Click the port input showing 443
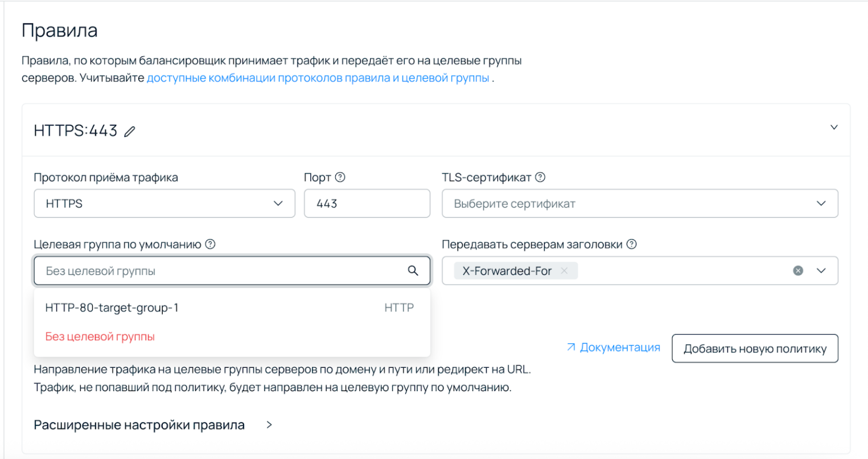868x459 pixels. pos(367,203)
